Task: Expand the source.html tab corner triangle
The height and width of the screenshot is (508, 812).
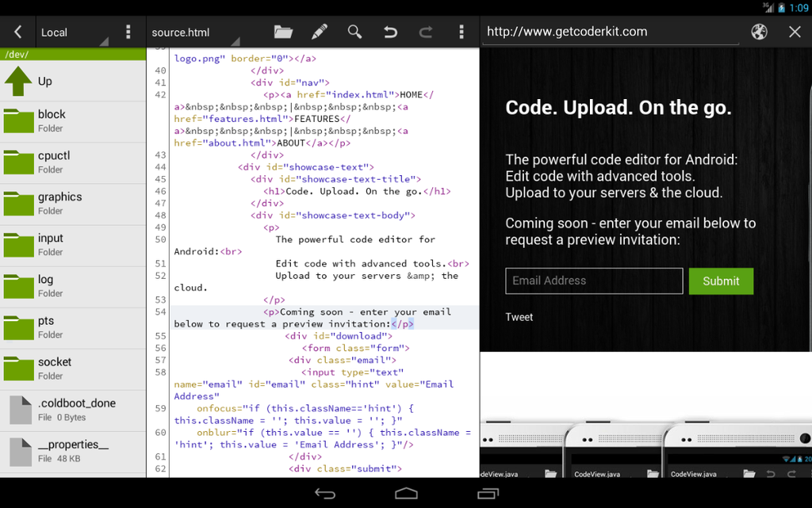Action: pos(235,41)
